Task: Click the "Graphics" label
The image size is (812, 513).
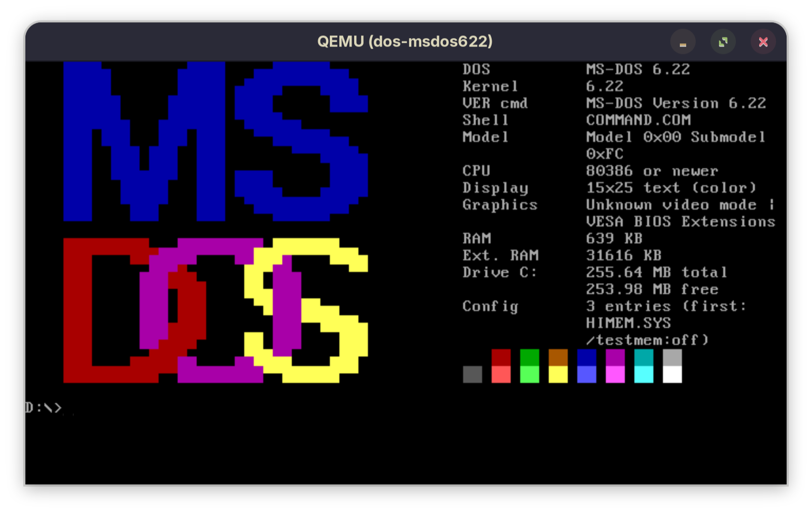Action: 500,205
